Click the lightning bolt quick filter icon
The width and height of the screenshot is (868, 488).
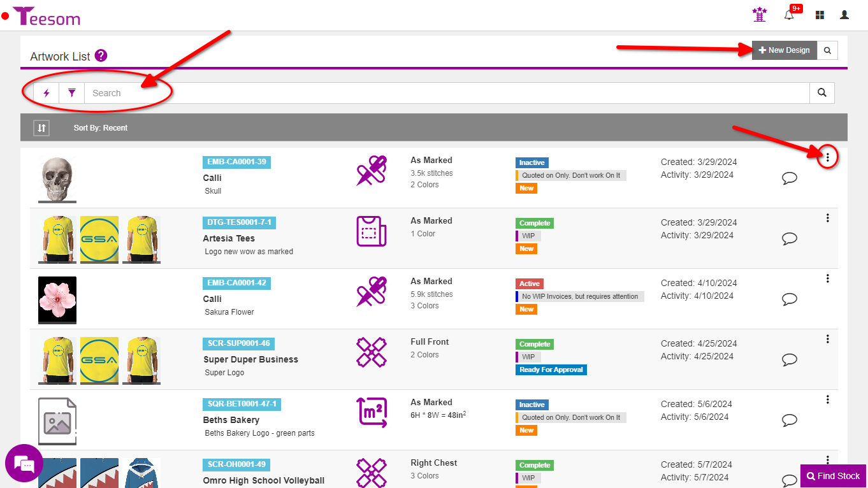pos(46,93)
